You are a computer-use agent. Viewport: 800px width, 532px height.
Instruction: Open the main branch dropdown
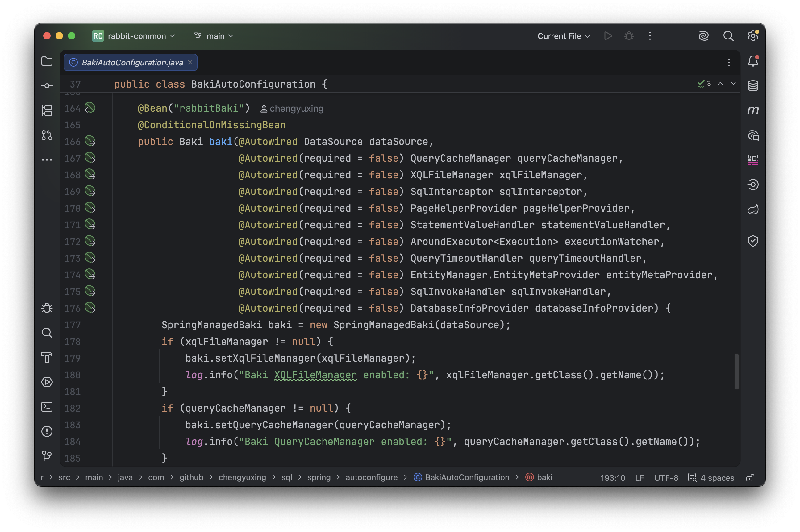(214, 36)
